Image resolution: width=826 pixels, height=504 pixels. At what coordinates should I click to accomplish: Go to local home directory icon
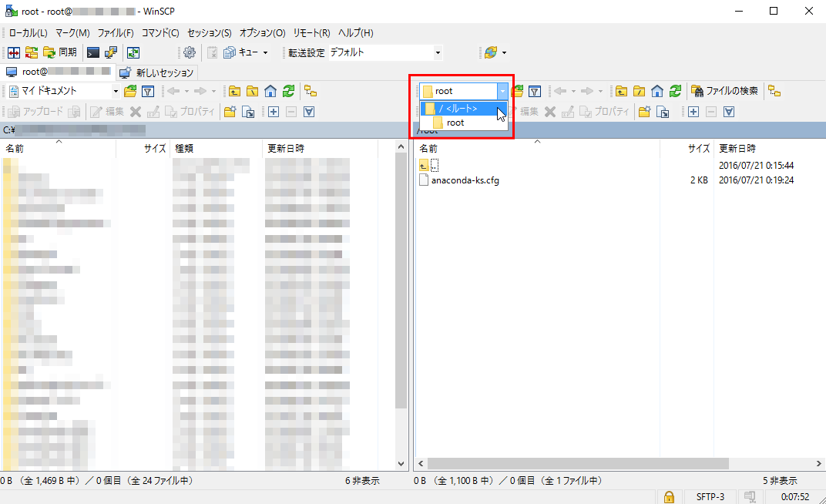point(270,92)
